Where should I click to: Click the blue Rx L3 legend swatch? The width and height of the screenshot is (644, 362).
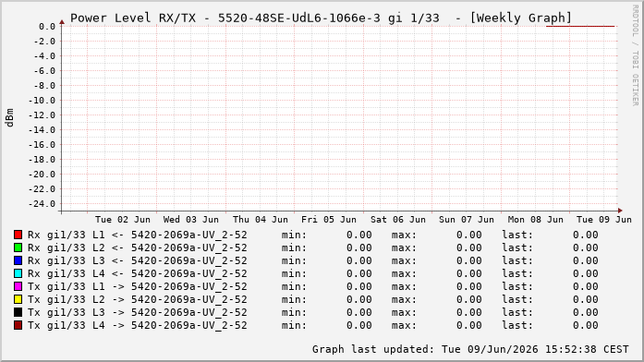coord(18,260)
